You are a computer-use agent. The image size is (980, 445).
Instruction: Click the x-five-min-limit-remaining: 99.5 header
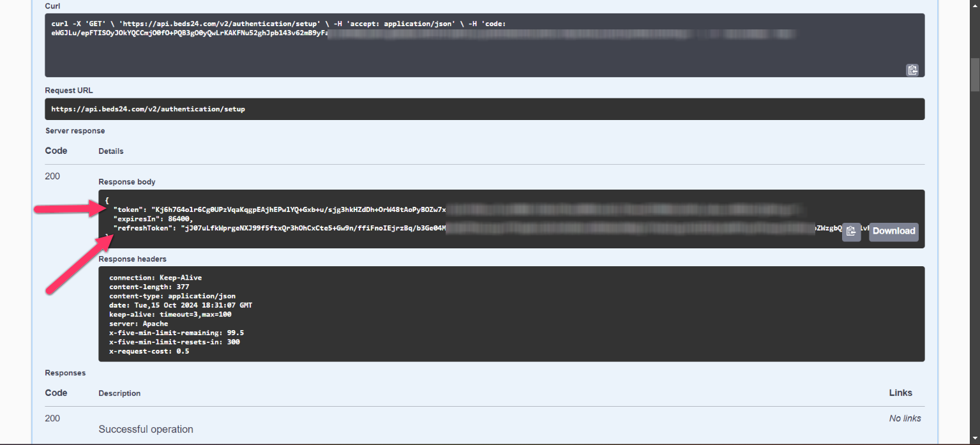[x=176, y=333]
